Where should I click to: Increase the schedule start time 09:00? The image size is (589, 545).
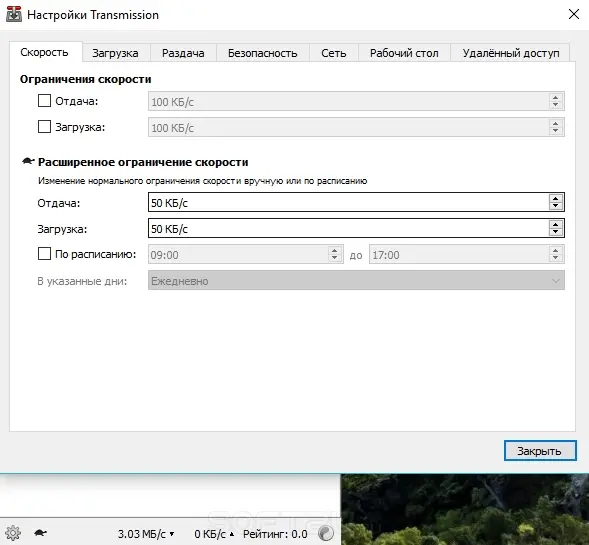[335, 251]
